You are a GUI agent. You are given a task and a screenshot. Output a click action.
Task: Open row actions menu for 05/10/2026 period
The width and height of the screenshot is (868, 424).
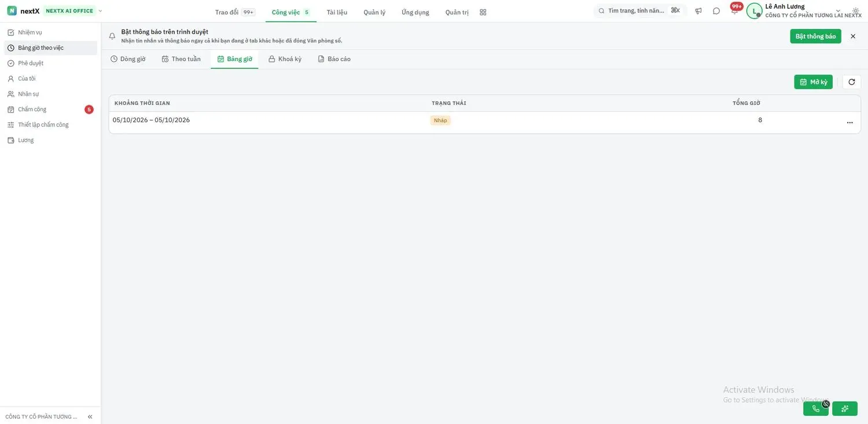849,122
